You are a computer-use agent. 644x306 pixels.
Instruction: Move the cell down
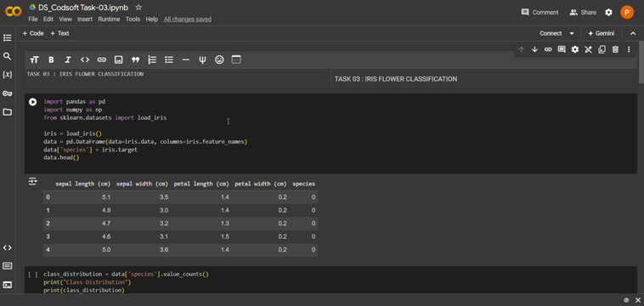click(534, 49)
